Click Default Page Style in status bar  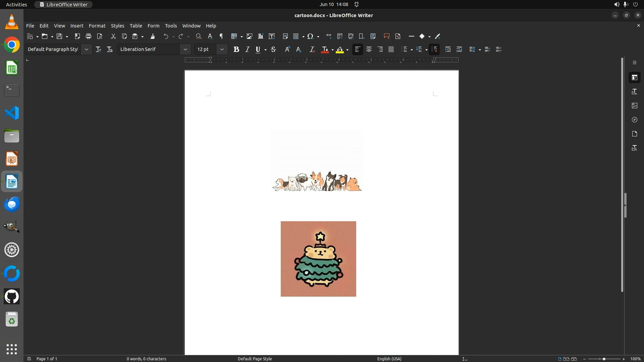pyautogui.click(x=255, y=359)
